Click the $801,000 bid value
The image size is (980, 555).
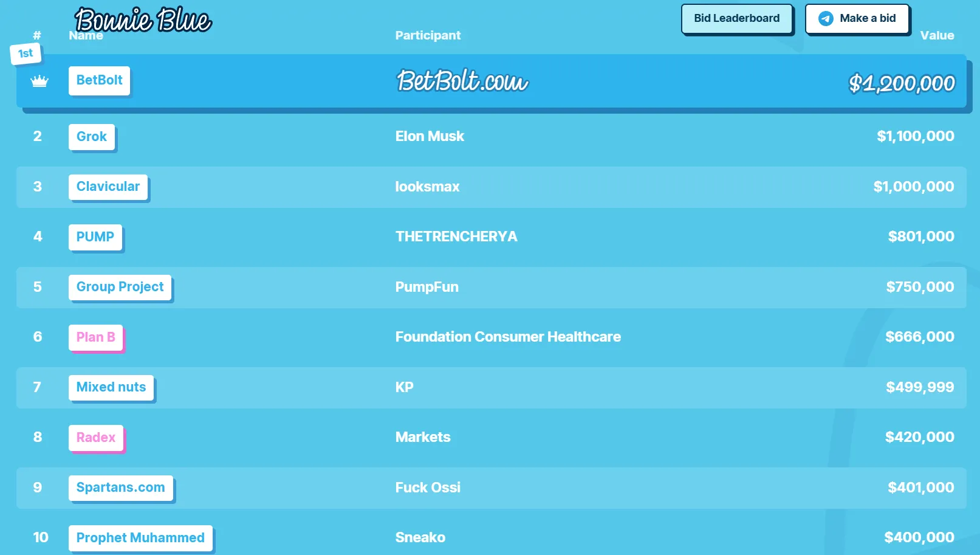click(921, 236)
